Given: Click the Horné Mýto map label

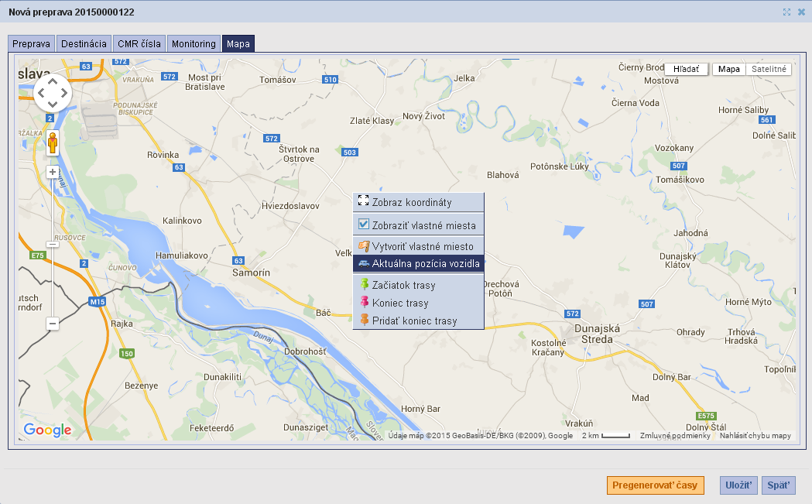Looking at the screenshot, I should [x=749, y=302].
